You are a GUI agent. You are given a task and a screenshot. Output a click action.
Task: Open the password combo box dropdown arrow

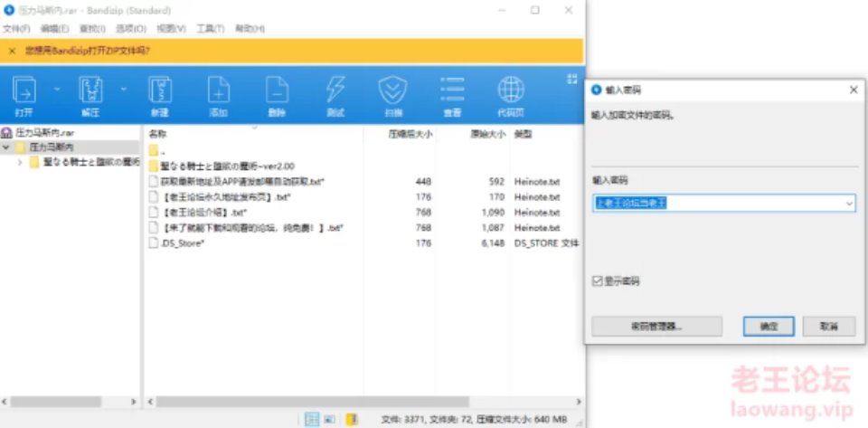tap(849, 204)
